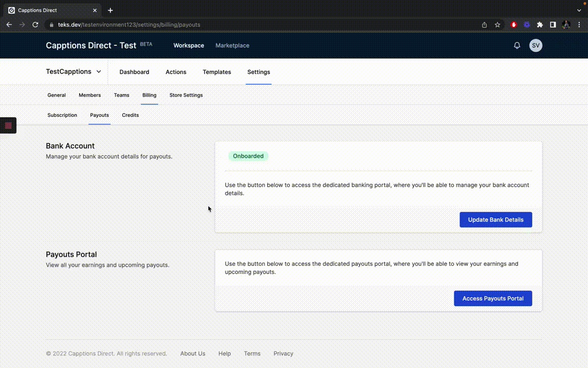Close the Capptions Direct tab

click(95, 11)
